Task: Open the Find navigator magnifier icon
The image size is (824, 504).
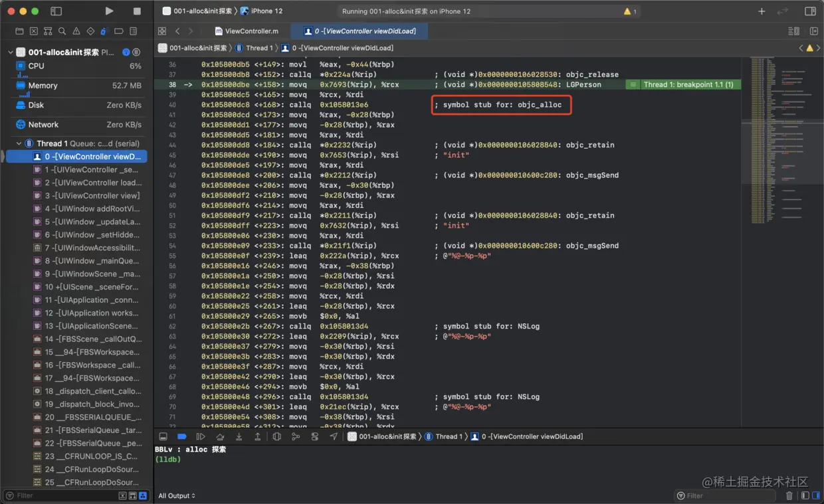Action: point(62,31)
